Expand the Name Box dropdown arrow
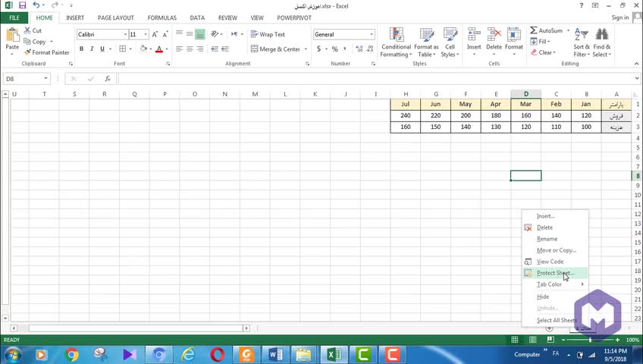Image resolution: width=643 pixels, height=364 pixels. 46,78
